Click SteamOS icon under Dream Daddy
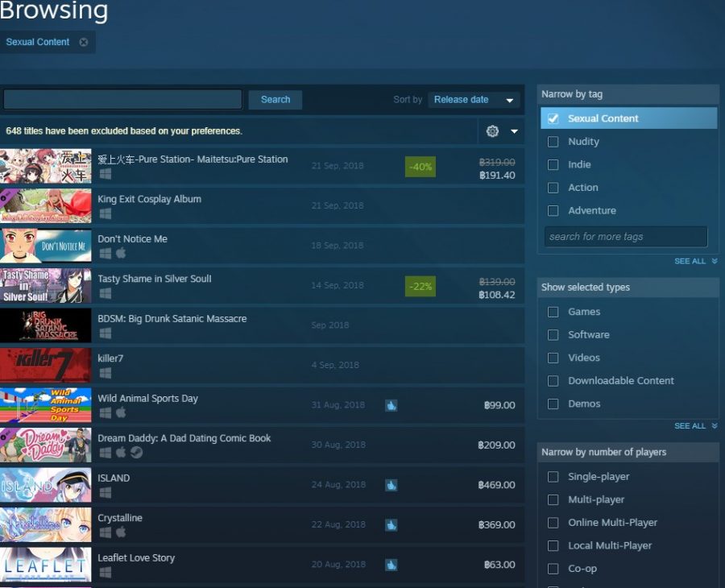 coord(136,453)
